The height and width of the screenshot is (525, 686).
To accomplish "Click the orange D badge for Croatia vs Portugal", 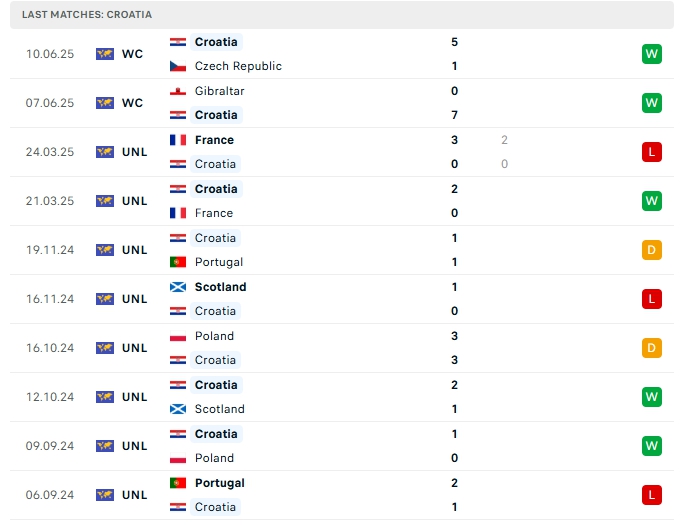I will pos(651,250).
